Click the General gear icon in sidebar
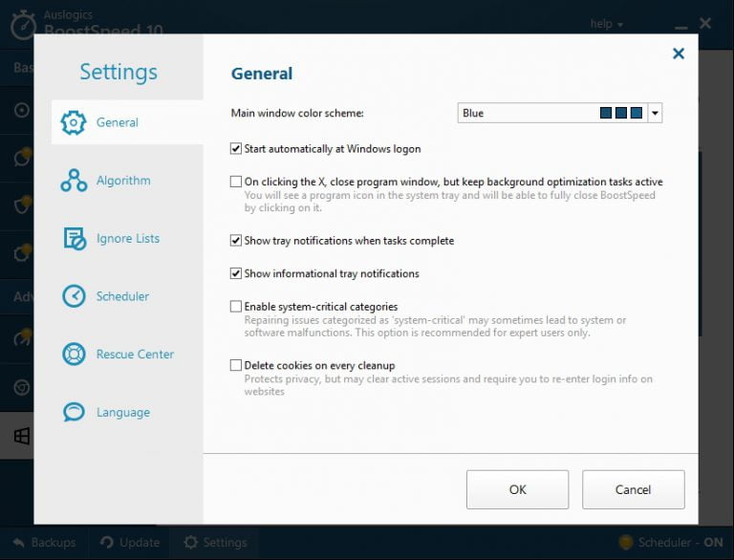 [74, 122]
